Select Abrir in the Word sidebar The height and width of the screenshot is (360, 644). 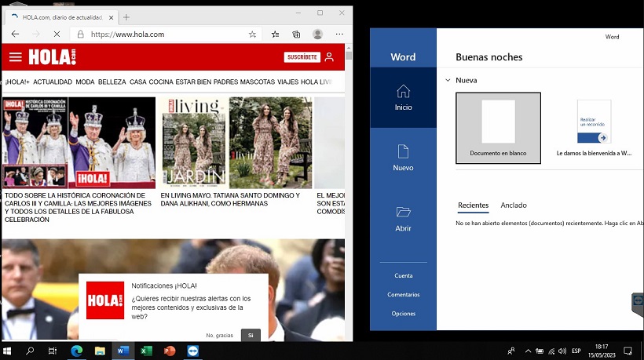[x=404, y=219]
